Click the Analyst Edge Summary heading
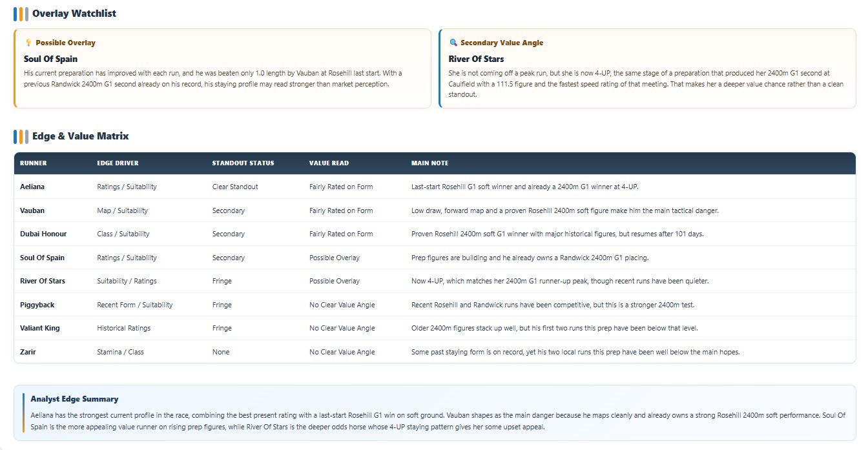 [x=74, y=399]
